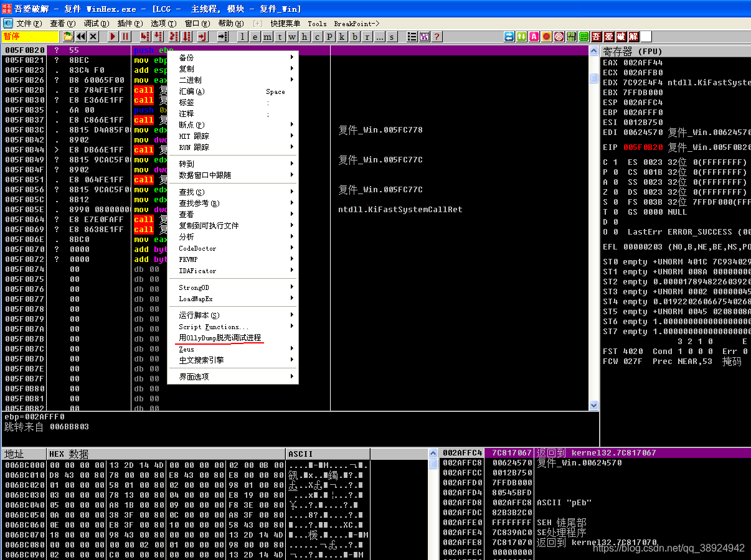Open the 调试 (Debug) menu
The width and height of the screenshot is (751, 560).
(x=96, y=24)
